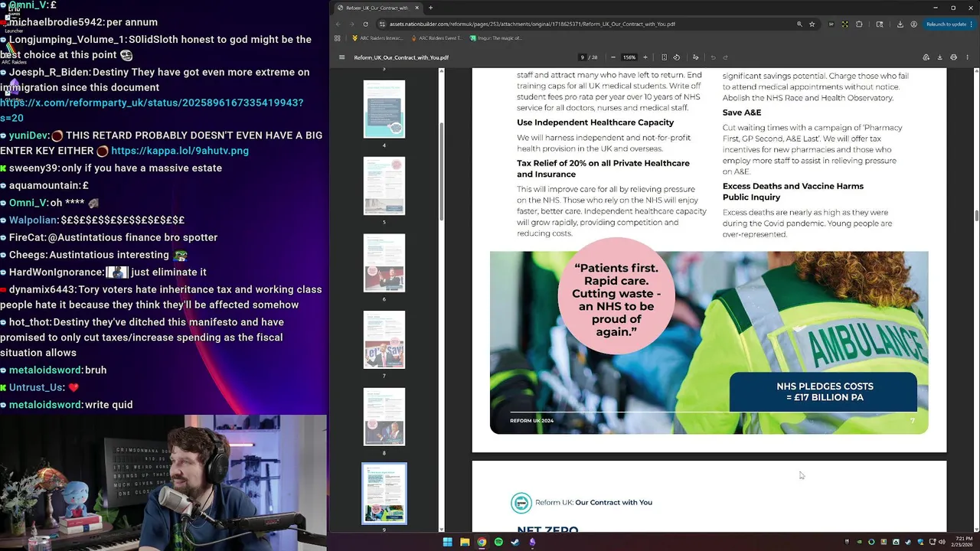The height and width of the screenshot is (551, 980).
Task: Open the purple Obsidian taskbar icon
Action: [x=532, y=542]
